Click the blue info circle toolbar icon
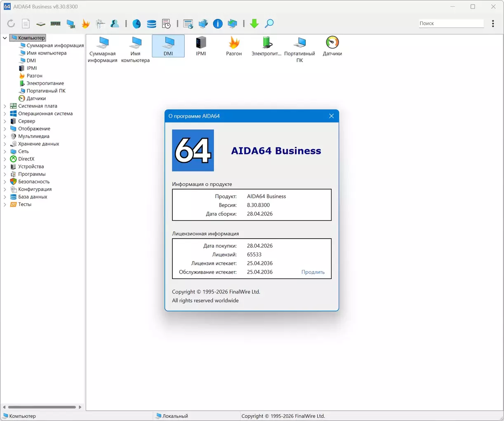This screenshot has width=504, height=421. click(x=218, y=24)
